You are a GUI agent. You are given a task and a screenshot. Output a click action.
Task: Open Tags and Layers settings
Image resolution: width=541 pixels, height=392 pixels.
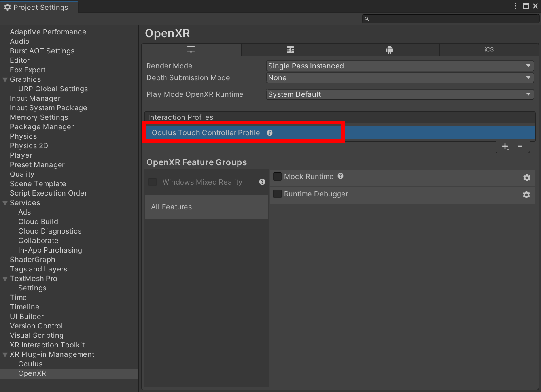(38, 269)
